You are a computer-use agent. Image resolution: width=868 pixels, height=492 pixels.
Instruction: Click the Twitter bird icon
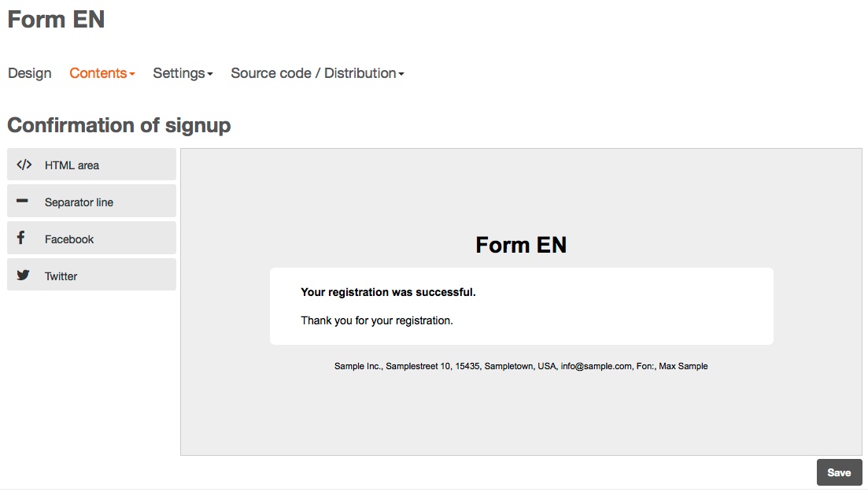click(23, 276)
